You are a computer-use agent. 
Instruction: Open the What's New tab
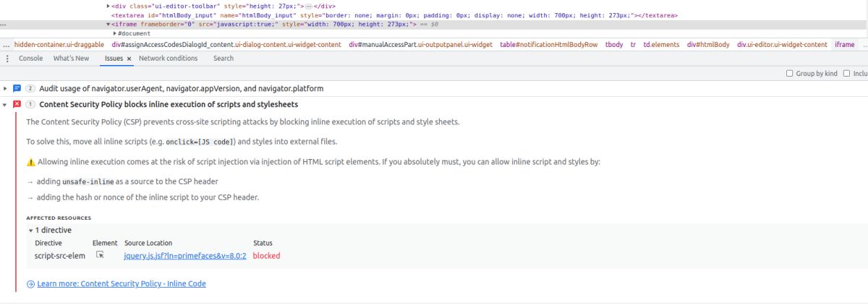(x=72, y=59)
